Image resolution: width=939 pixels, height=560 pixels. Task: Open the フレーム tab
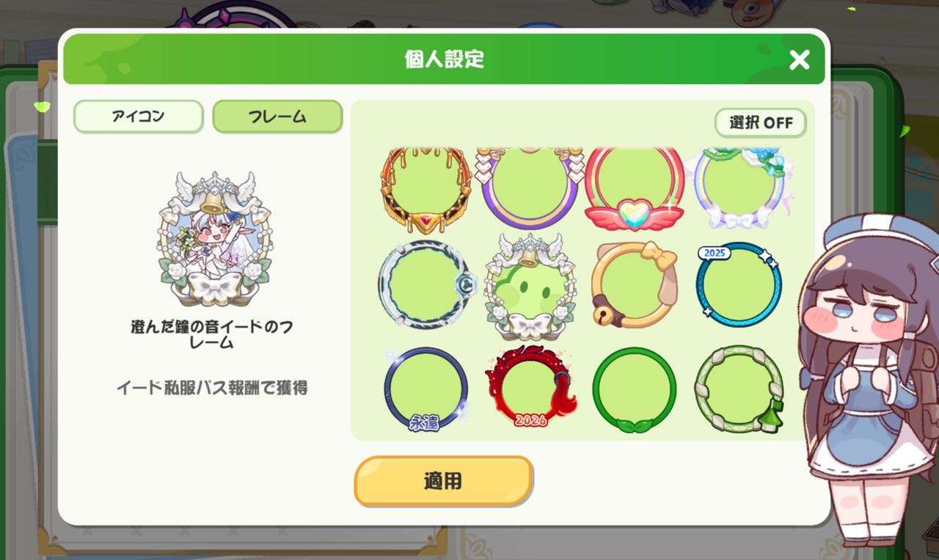pos(277,117)
